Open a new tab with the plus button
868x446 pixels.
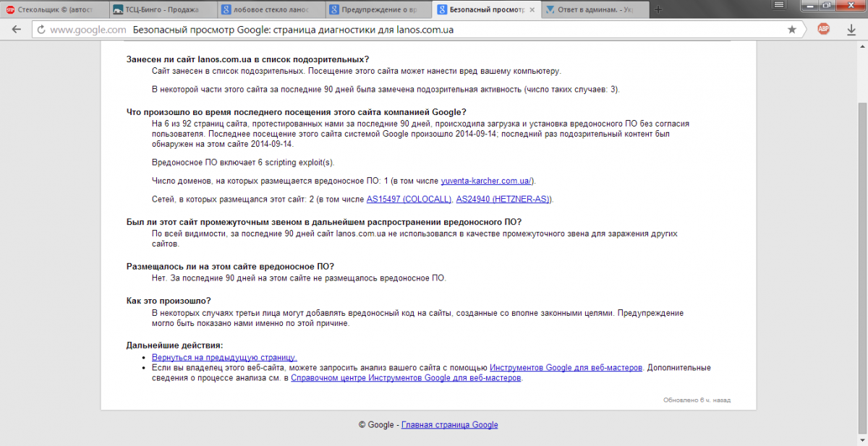(658, 10)
